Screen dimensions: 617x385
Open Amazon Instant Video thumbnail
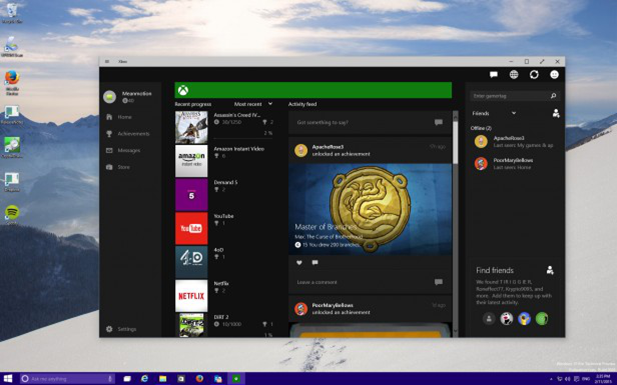click(191, 161)
